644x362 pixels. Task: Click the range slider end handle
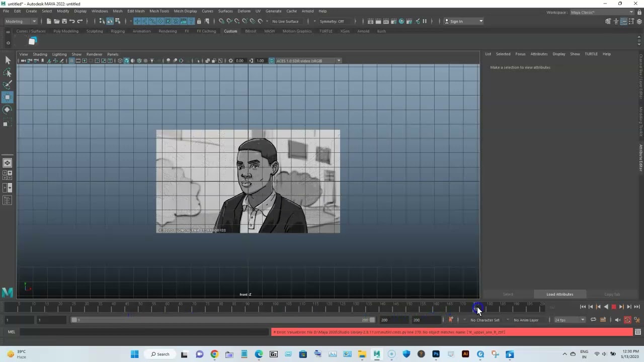(x=372, y=320)
